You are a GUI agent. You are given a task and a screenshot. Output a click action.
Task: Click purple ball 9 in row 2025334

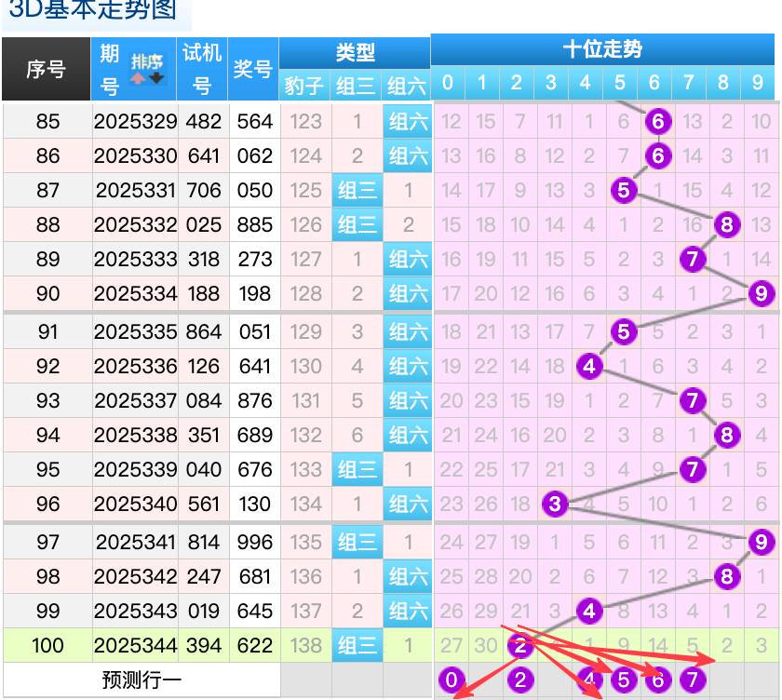(762, 293)
